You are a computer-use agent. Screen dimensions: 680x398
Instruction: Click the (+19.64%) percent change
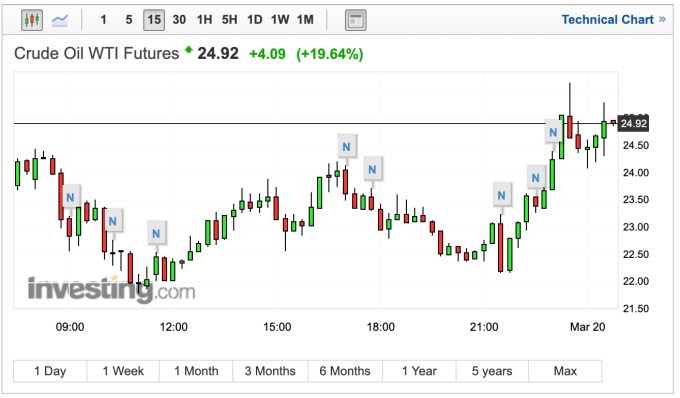coord(330,54)
